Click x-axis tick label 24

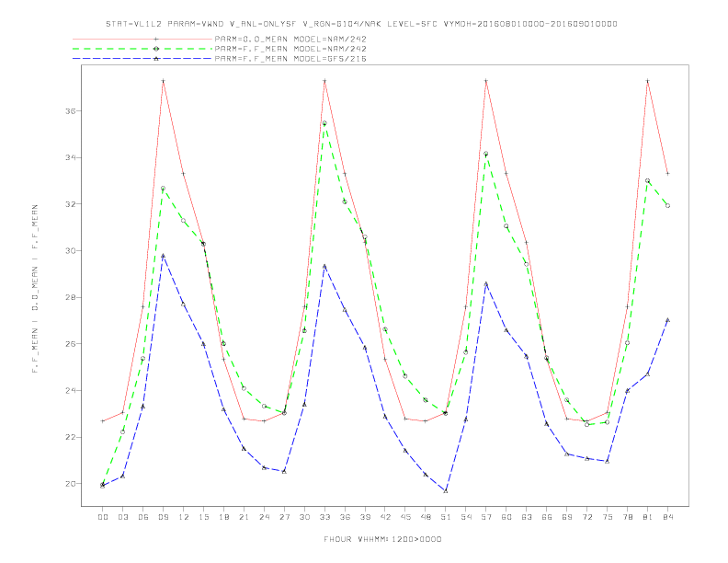tap(264, 517)
